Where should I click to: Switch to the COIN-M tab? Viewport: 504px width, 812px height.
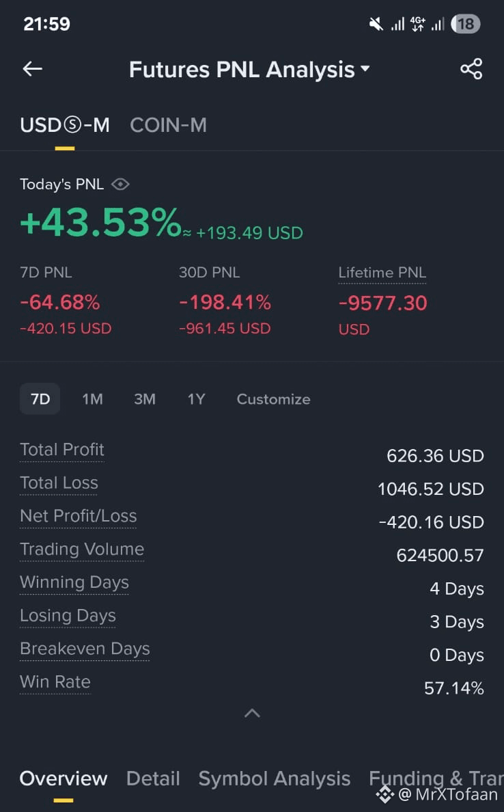pos(168,125)
